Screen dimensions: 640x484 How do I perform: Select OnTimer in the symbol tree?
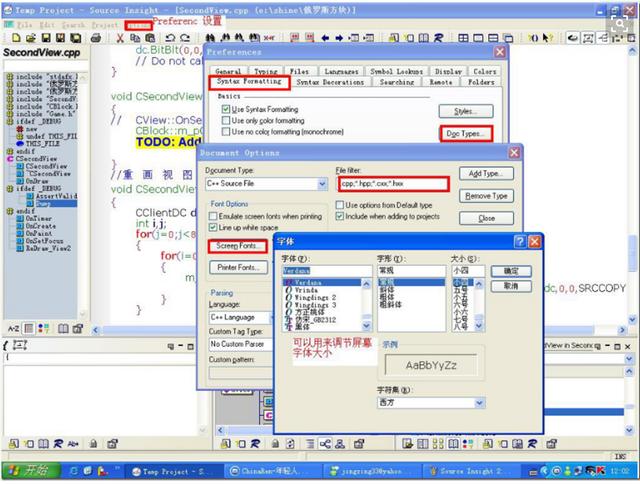38,218
